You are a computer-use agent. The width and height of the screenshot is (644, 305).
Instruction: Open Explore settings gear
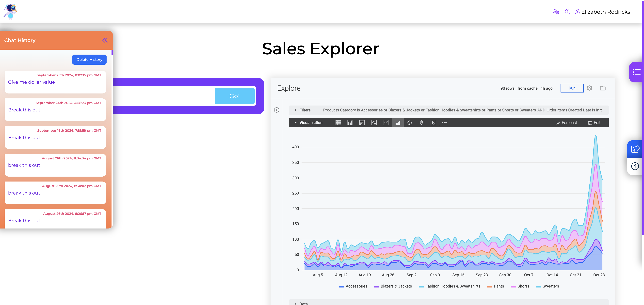(590, 88)
